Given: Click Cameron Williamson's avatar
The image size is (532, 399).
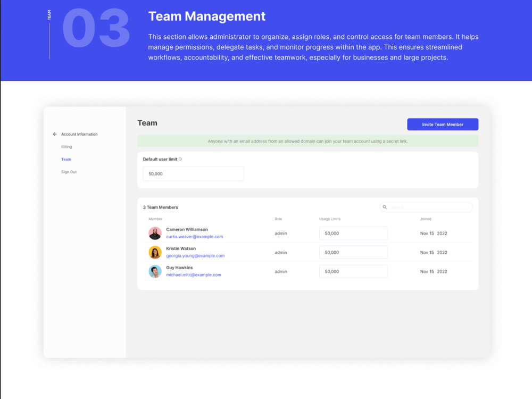Looking at the screenshot, I should pyautogui.click(x=155, y=233).
